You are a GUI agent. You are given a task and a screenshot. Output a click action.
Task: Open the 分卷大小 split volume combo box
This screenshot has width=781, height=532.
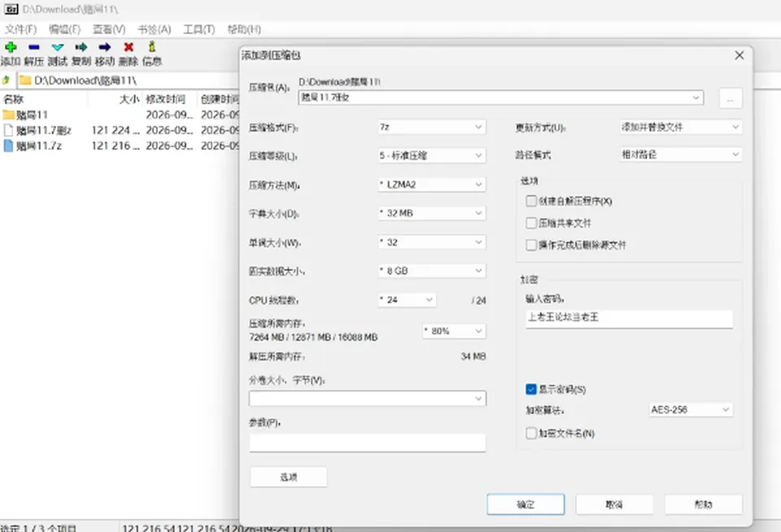[x=368, y=399]
